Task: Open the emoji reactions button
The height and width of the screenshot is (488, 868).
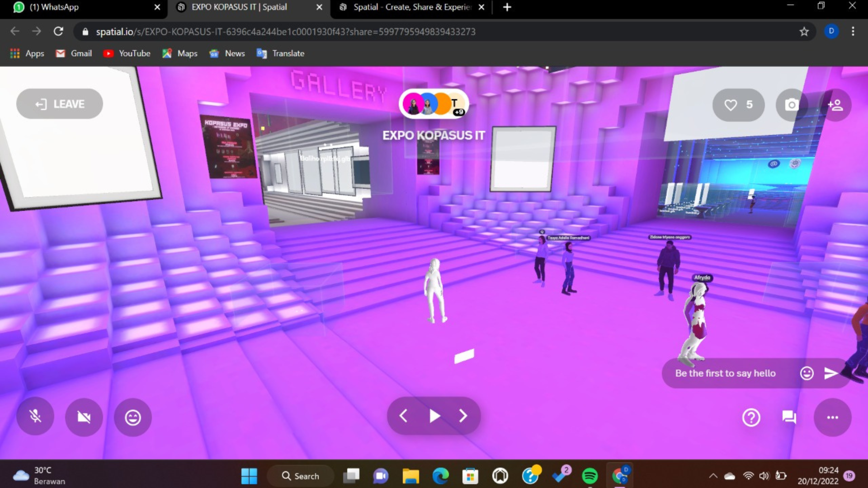Action: [132, 417]
